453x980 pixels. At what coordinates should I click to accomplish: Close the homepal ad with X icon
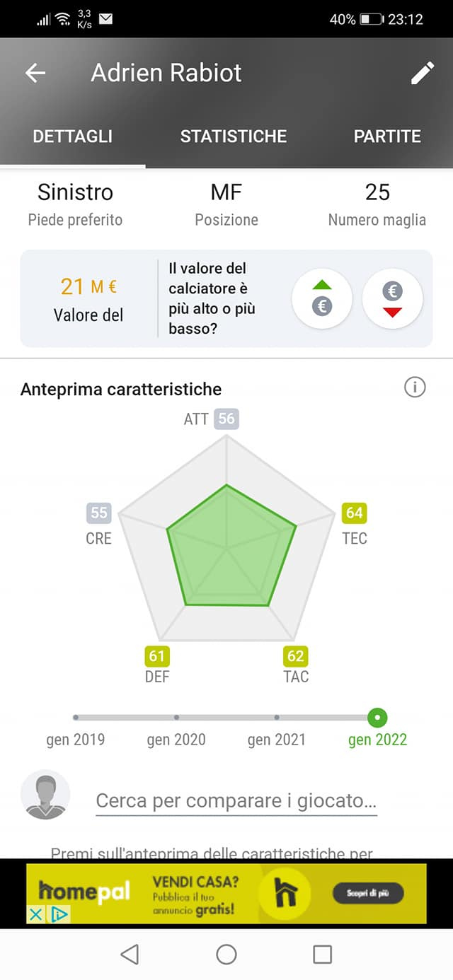coord(35,914)
